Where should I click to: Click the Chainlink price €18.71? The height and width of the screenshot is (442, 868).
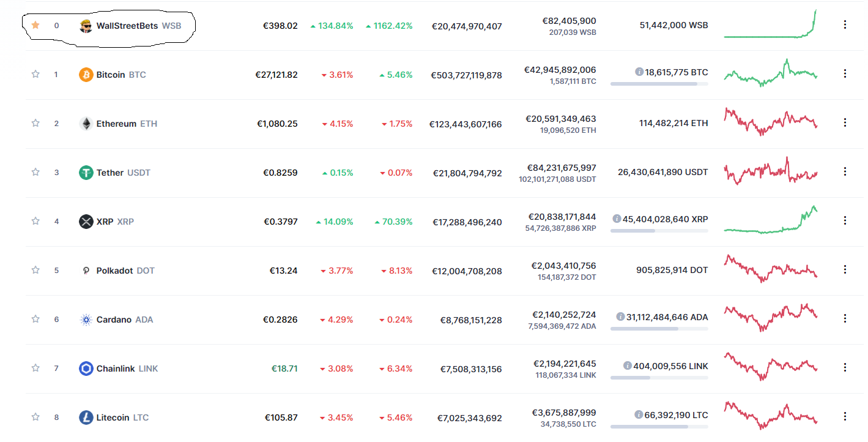tap(284, 369)
